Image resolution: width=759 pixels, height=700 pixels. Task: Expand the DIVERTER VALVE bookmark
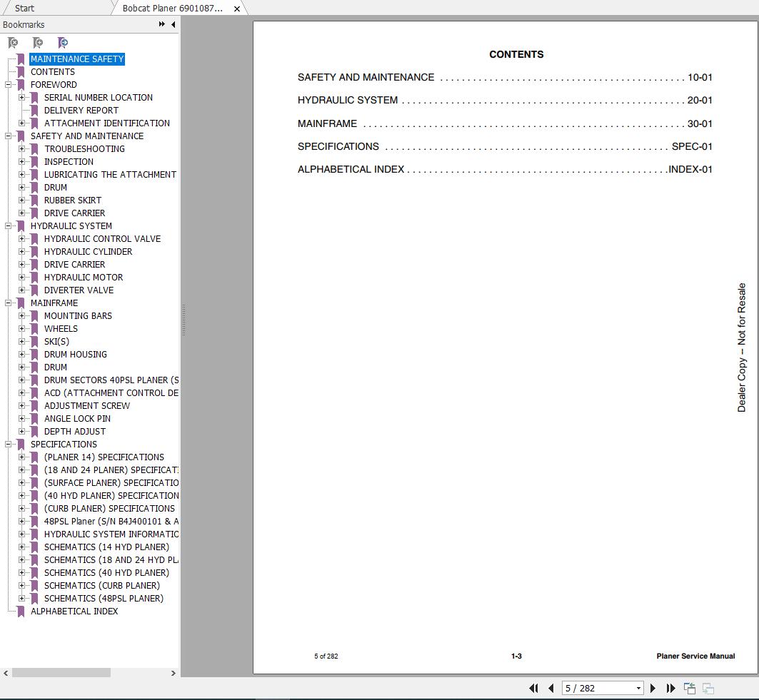[22, 290]
